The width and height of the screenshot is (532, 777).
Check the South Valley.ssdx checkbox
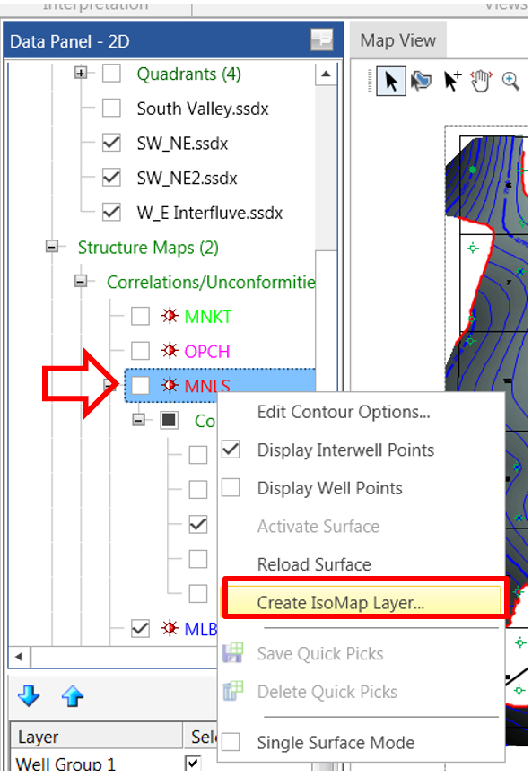[x=111, y=108]
